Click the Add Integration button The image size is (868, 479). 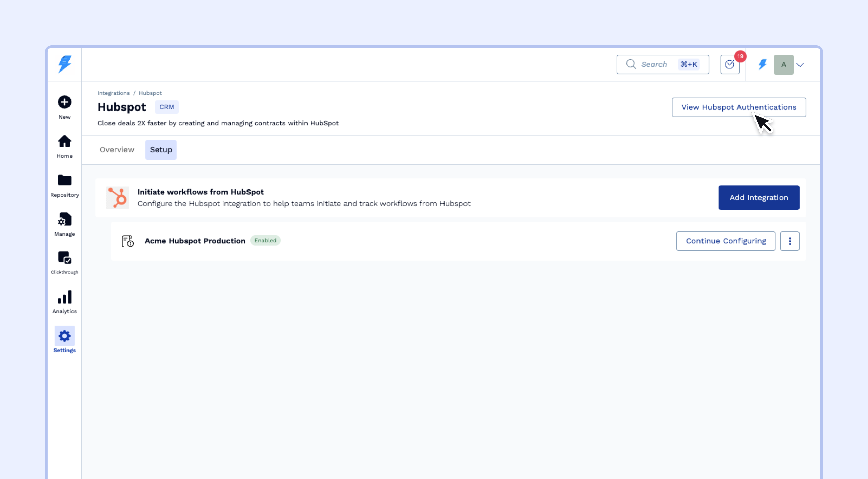pos(759,198)
